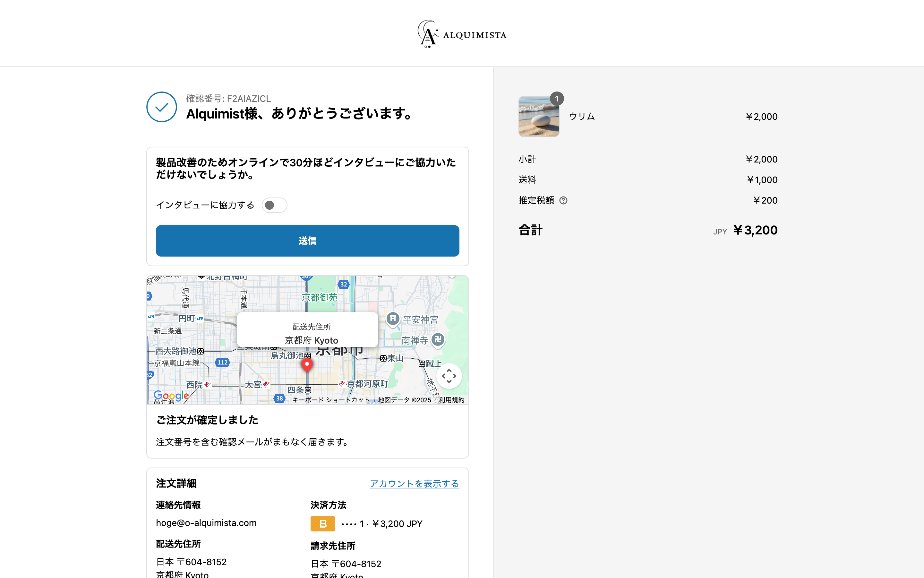Click the route 32 shield on map
Image resolution: width=924 pixels, height=578 pixels.
[x=344, y=285]
